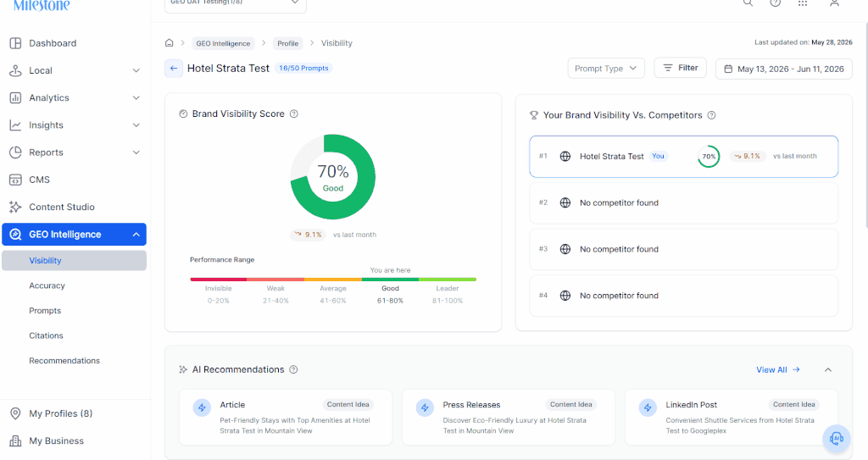Click info icon next to Brand Visibility Score

[294, 114]
